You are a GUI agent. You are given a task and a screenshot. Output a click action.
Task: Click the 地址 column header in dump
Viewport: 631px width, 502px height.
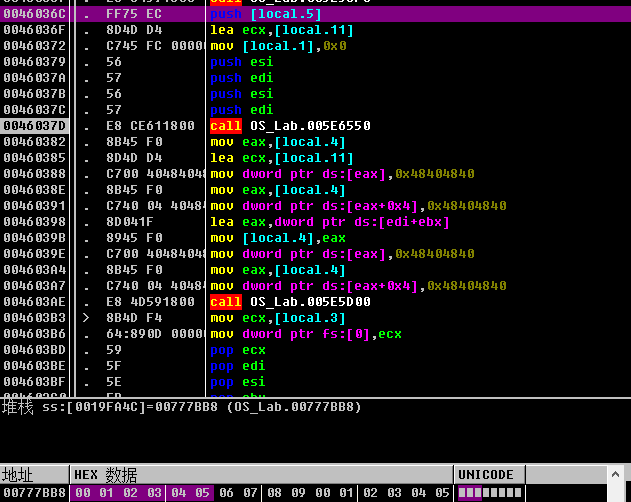[x=35, y=475]
